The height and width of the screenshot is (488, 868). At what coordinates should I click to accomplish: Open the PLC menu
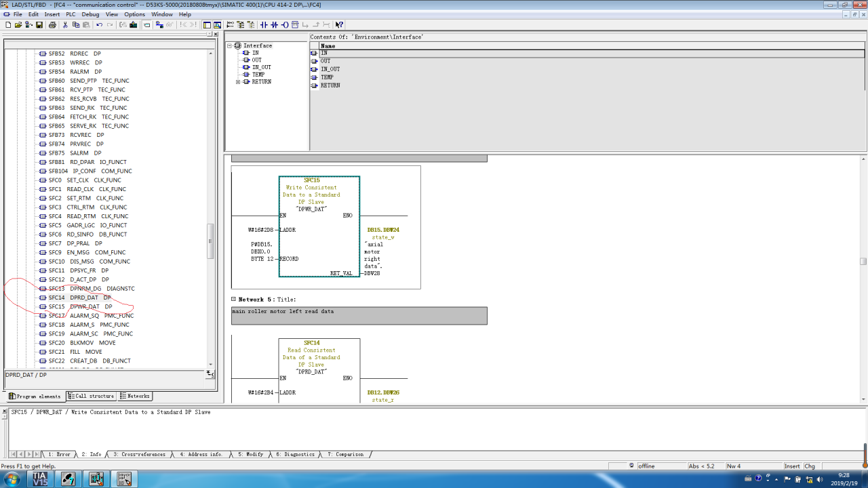click(71, 14)
